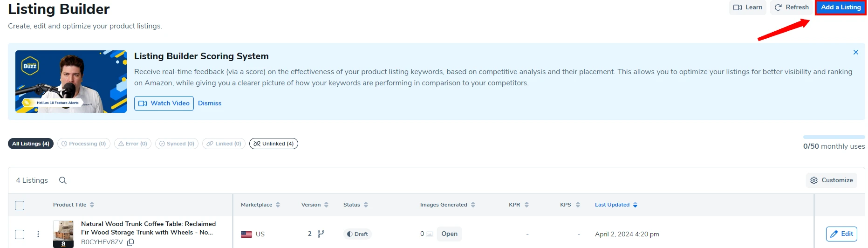Click the version branch icon in row
868x248 pixels.
pyautogui.click(x=321, y=234)
